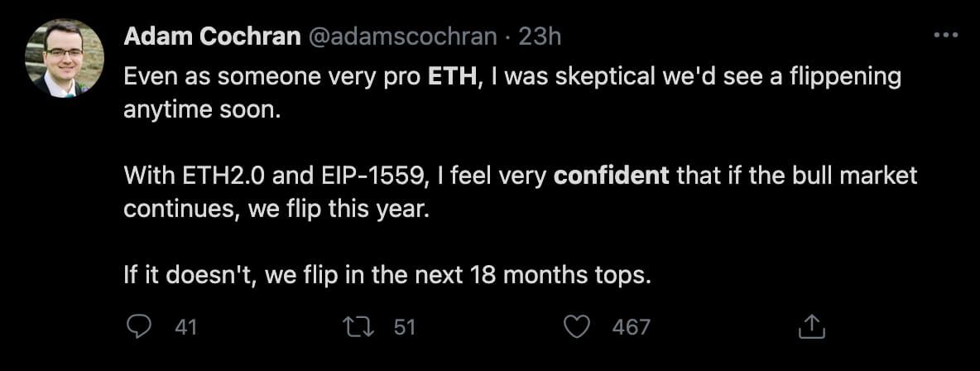Click the text 'anytime soon.'
980x371 pixels.
coord(203,110)
